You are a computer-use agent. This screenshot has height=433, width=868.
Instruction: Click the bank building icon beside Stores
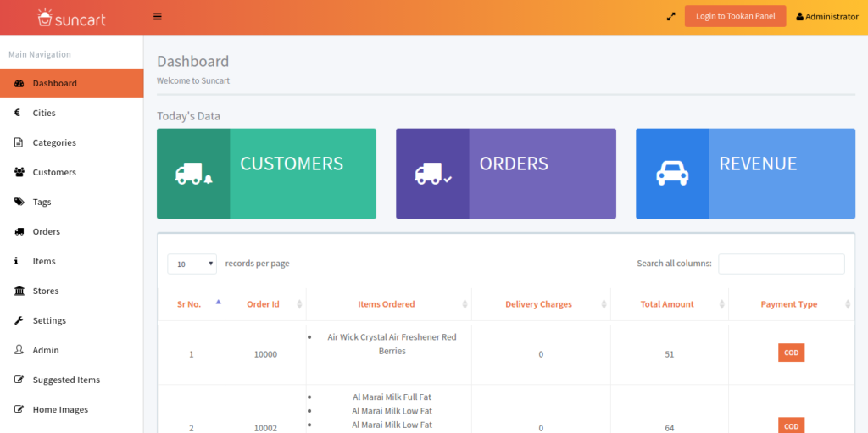(19, 291)
